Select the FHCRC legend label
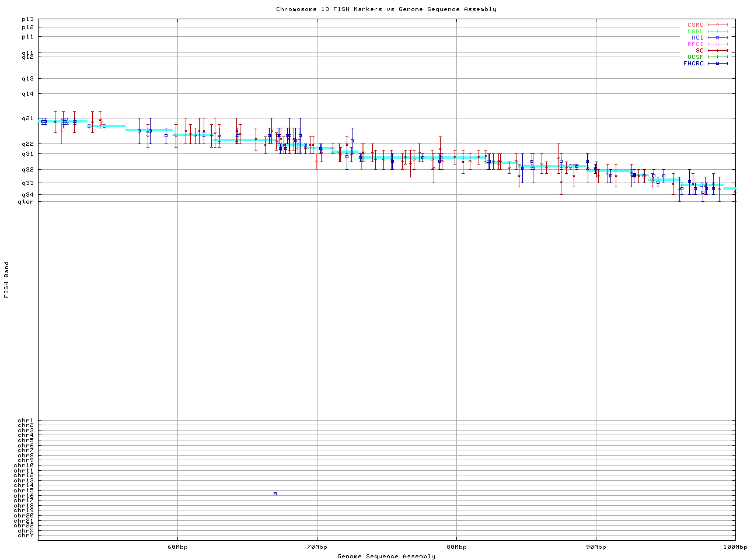The image size is (747, 560). click(x=693, y=64)
